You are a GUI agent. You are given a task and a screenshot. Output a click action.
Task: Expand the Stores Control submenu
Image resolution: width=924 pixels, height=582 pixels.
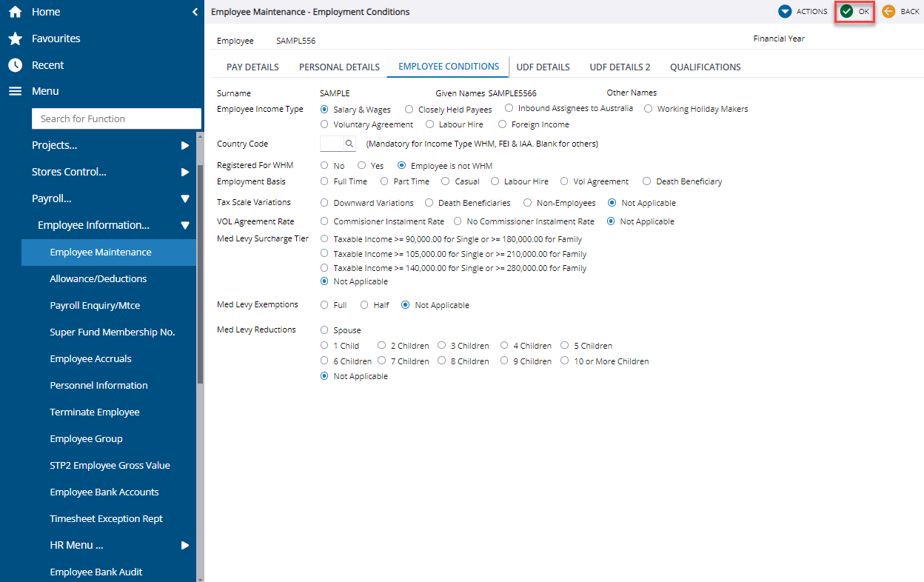[x=185, y=172]
